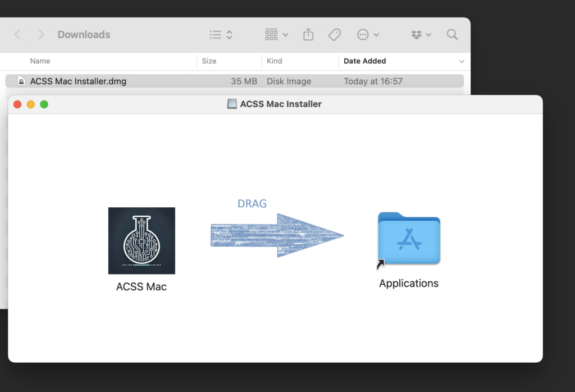The image size is (575, 392).
Task: Click the Today at 16:57 date cell
Action: tap(373, 81)
